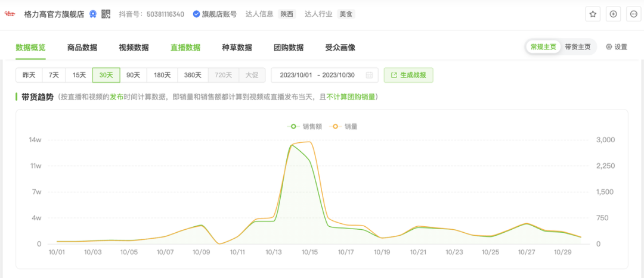Click the chart peak near 10/15
This screenshot has width=644, height=278.
click(x=309, y=142)
